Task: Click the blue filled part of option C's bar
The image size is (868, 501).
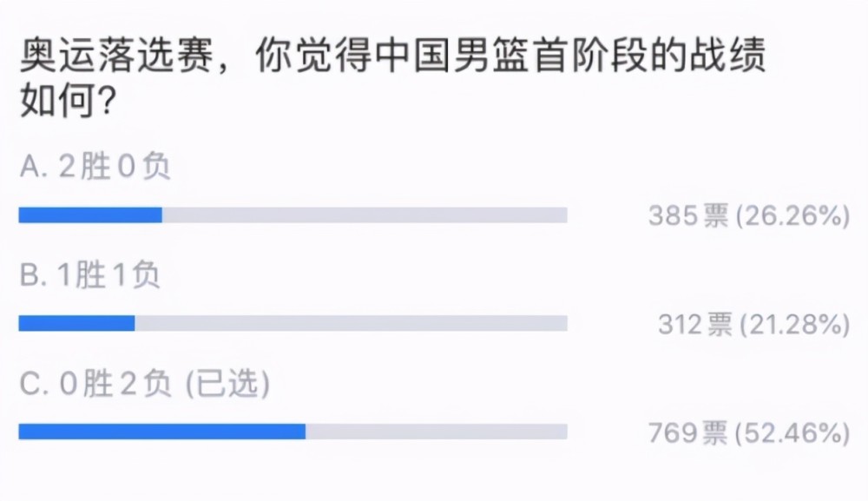Action: tap(161, 432)
